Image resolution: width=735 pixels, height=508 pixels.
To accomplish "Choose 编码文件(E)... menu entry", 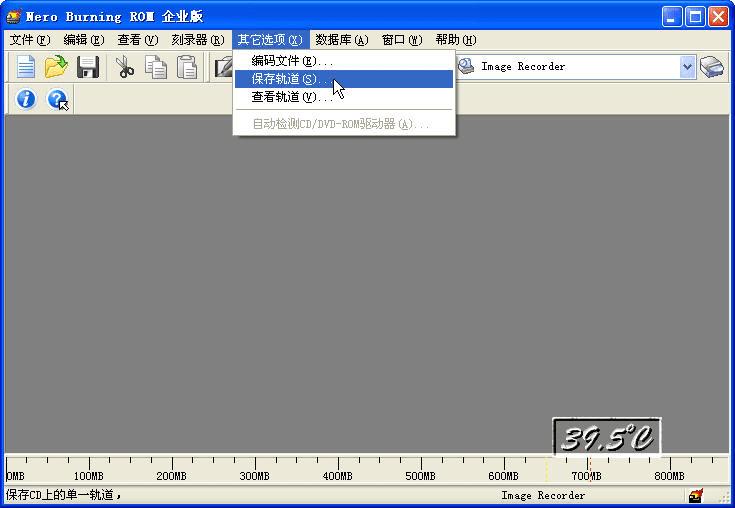I will pos(344,61).
